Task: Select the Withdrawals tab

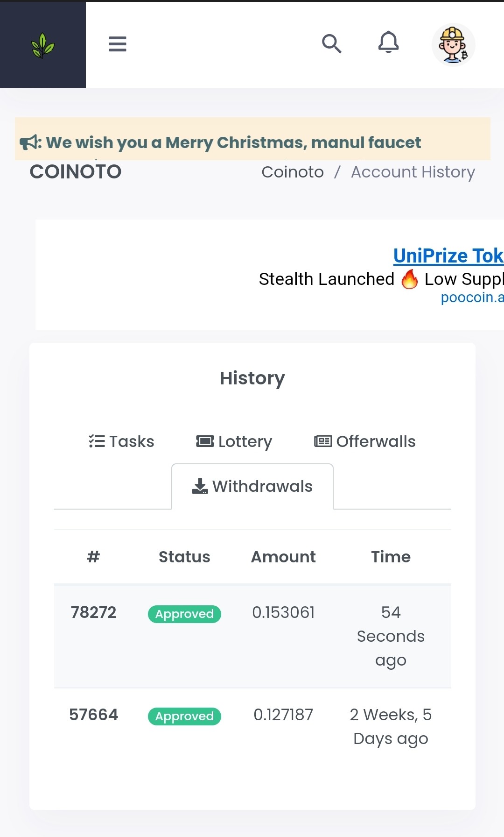Action: click(x=252, y=486)
